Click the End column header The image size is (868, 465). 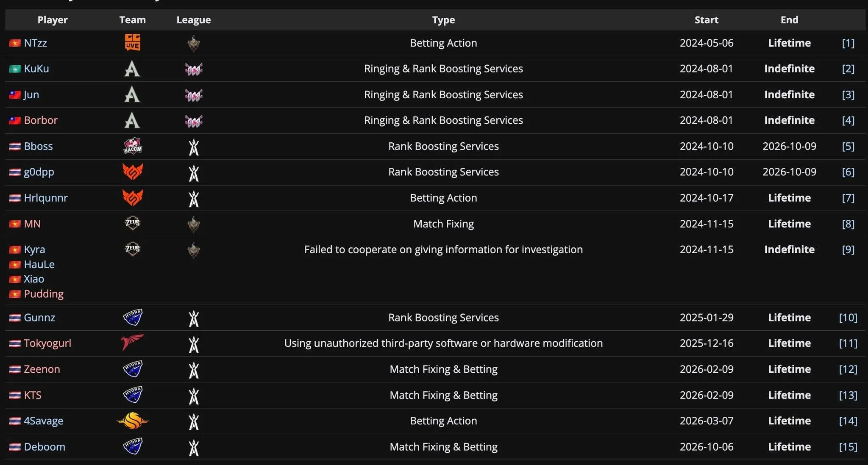[x=789, y=20]
